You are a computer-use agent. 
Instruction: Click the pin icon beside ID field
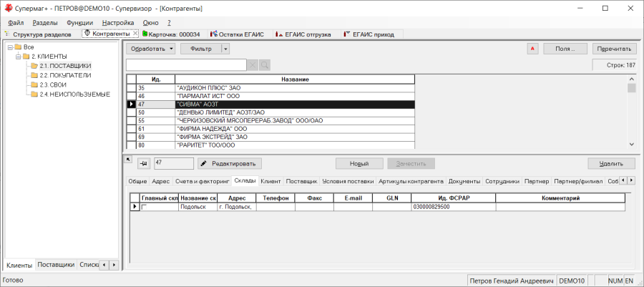click(142, 164)
